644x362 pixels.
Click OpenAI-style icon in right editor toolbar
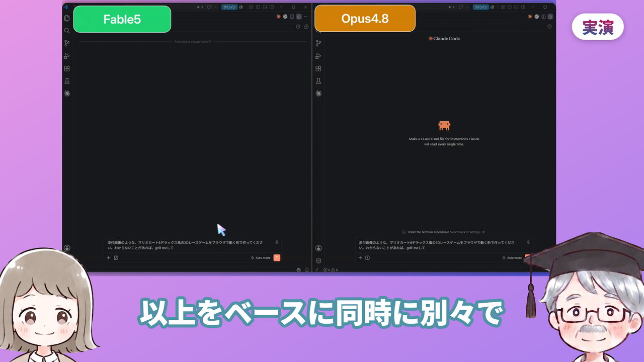[537, 17]
